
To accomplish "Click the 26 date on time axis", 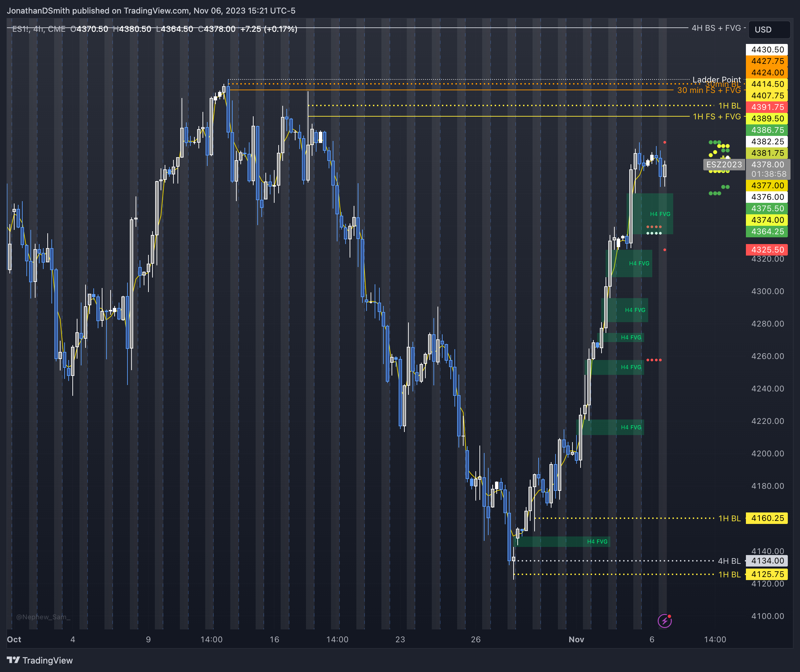I will pos(475,640).
